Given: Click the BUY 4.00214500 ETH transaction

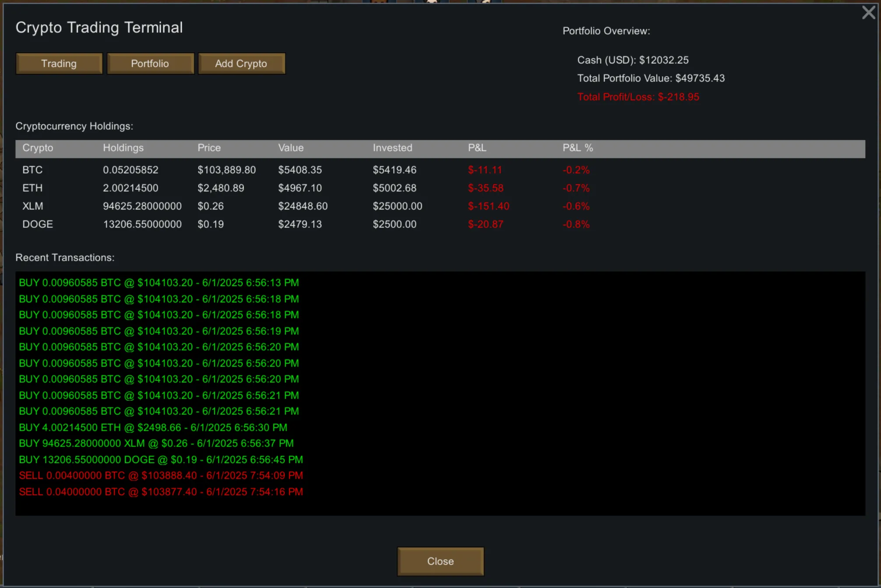Looking at the screenshot, I should click(153, 428).
